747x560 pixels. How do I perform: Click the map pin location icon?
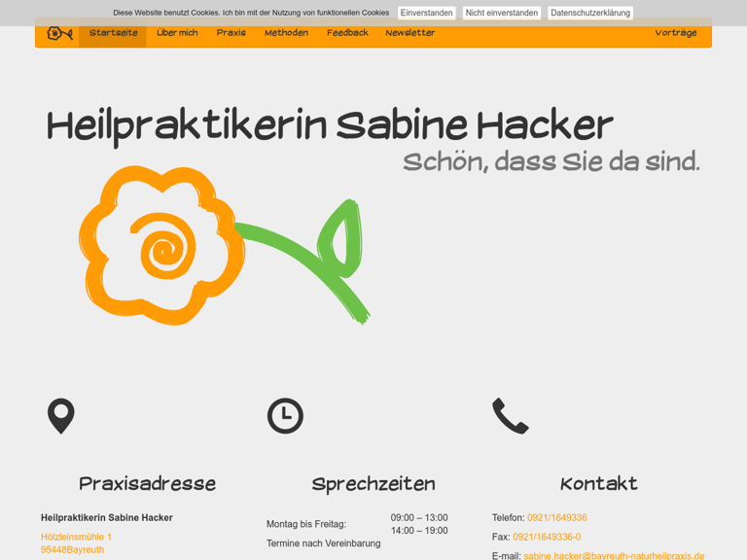tap(60, 416)
